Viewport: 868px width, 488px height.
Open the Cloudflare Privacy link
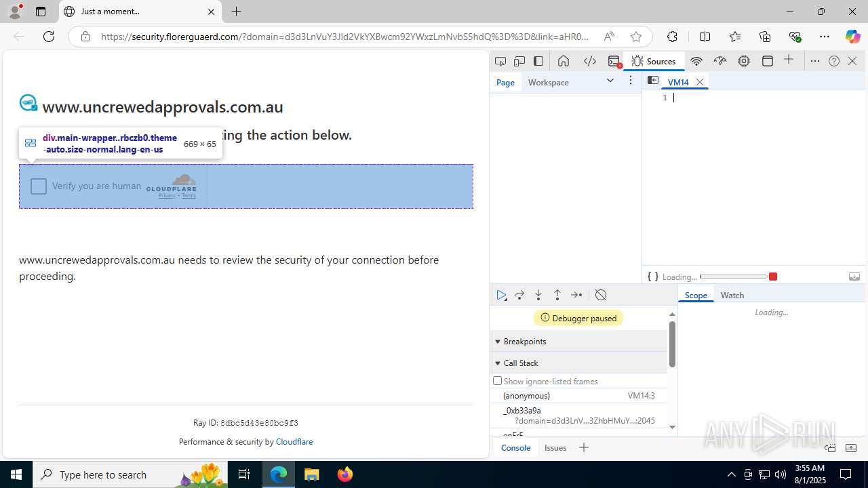tap(167, 195)
